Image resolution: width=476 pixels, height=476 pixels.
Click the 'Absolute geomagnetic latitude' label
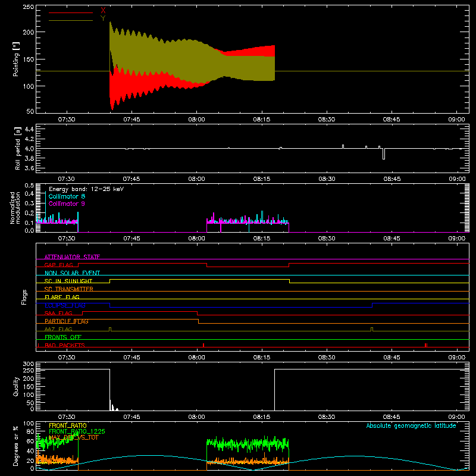tap(411, 425)
